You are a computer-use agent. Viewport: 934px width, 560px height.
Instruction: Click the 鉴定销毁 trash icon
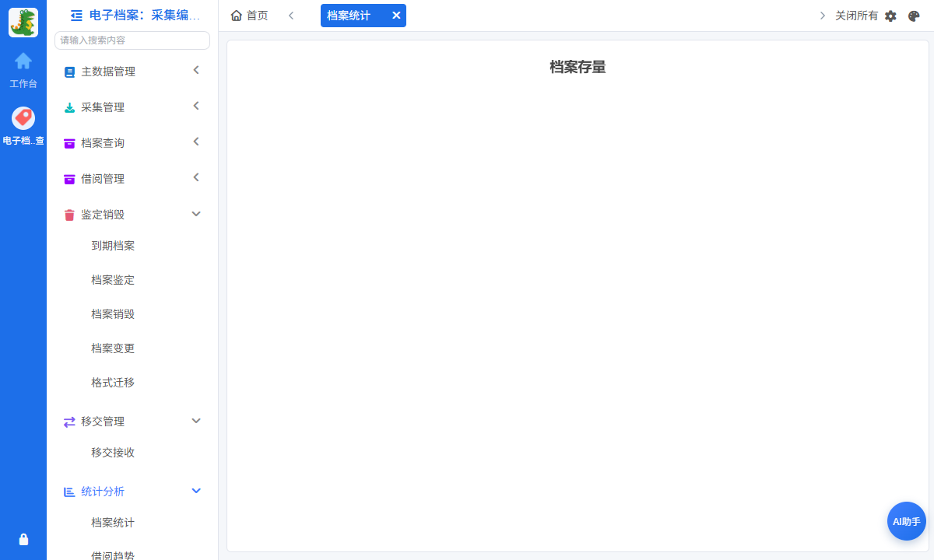69,215
